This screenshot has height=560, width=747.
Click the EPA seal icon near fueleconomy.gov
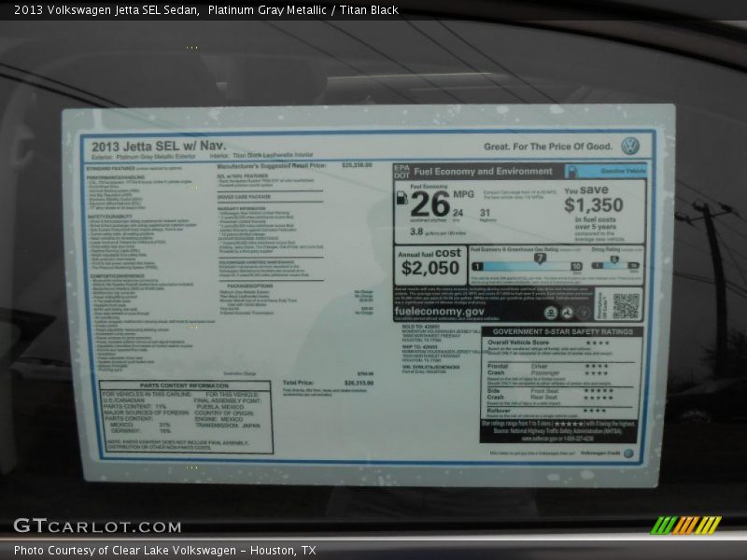(551, 313)
